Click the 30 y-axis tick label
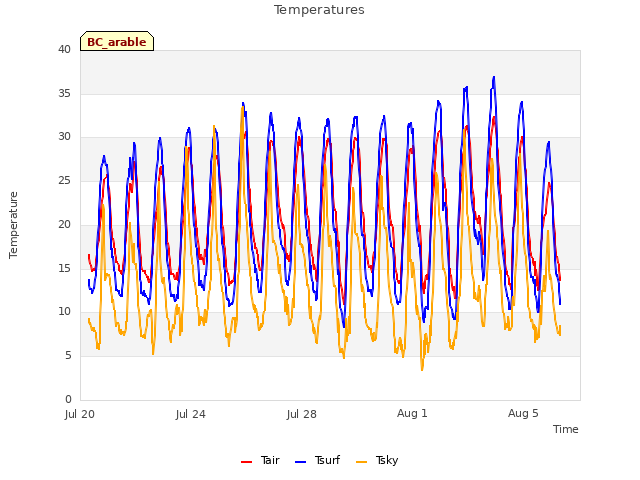Image resolution: width=640 pixels, height=480 pixels. tap(64, 137)
